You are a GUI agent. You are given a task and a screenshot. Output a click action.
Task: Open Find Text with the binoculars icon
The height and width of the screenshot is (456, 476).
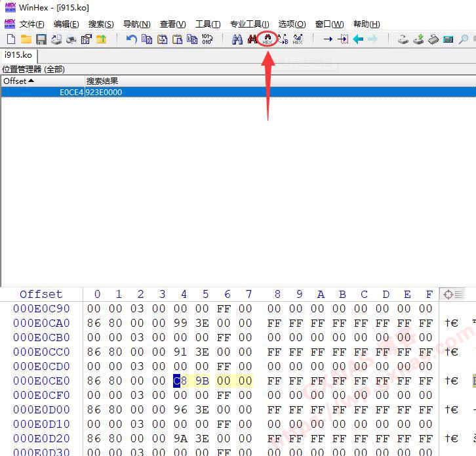pos(237,39)
